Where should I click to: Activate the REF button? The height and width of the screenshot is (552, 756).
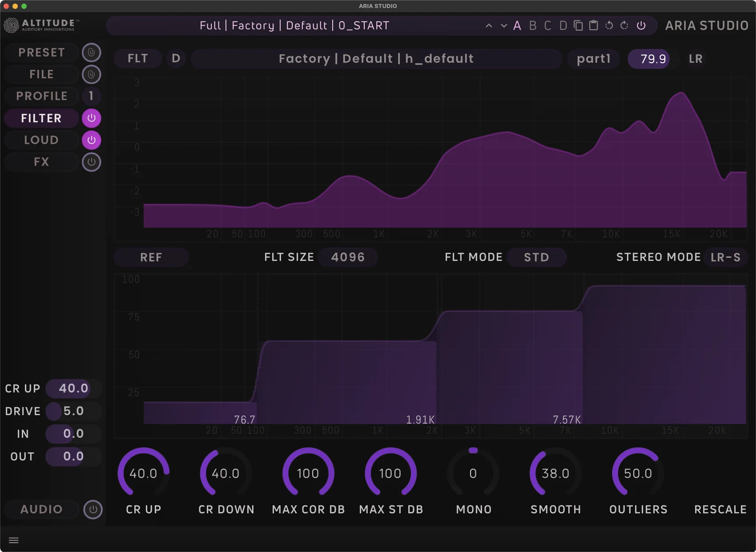(x=151, y=257)
